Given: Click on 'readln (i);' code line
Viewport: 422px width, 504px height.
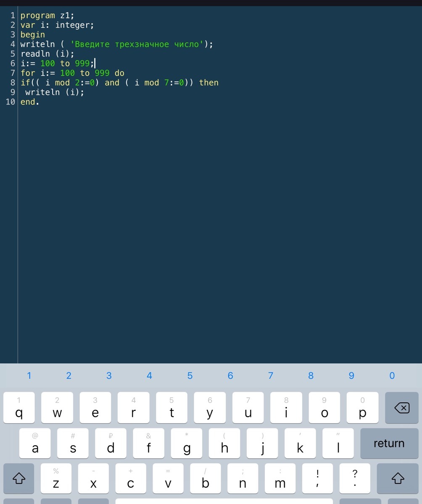Looking at the screenshot, I should pyautogui.click(x=47, y=54).
